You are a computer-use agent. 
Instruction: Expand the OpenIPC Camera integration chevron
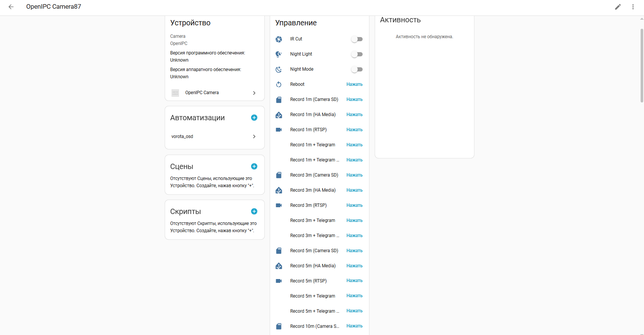tap(254, 93)
